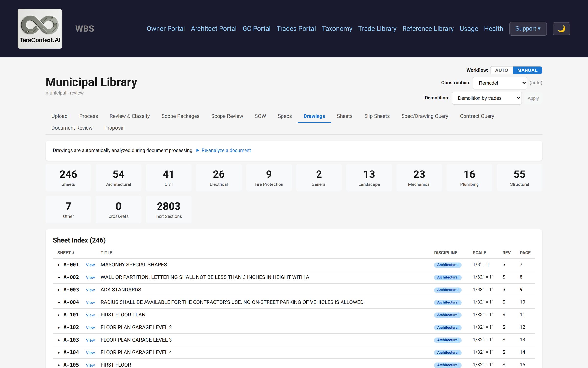The height and width of the screenshot is (368, 588).
Task: Expand Re-analyze a document disclosure
Action: pos(224,150)
